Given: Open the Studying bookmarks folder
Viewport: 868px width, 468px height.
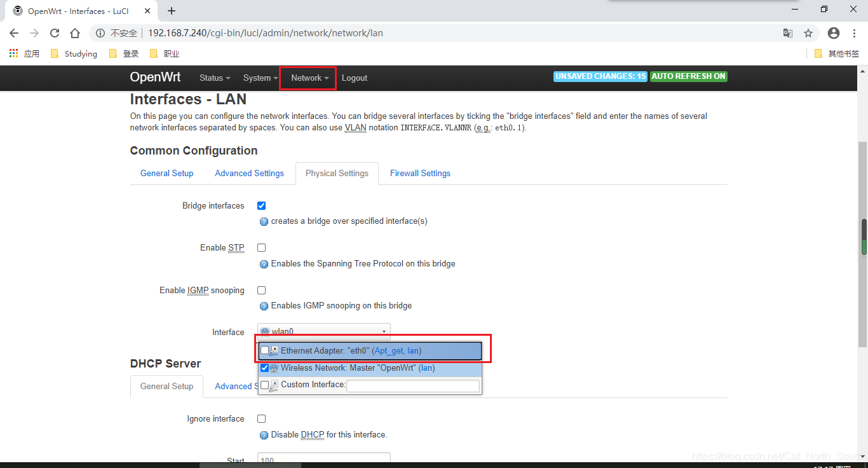Looking at the screenshot, I should (x=74, y=53).
